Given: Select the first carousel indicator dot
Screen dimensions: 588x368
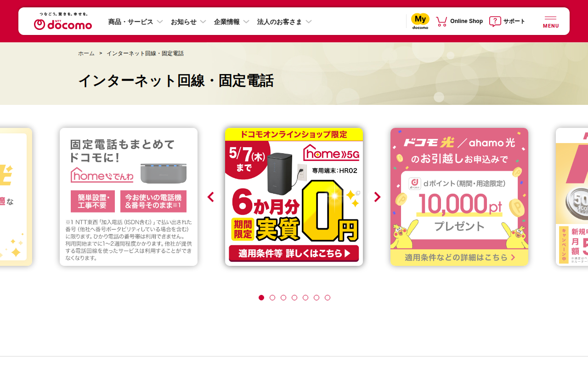Looking at the screenshot, I should (x=261, y=298).
